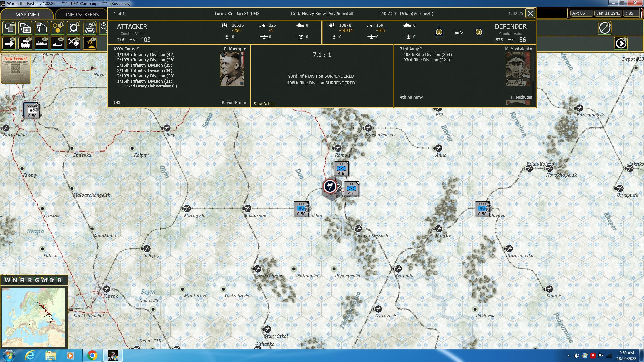Switch to the INFO SCREENS tab
The height and width of the screenshot is (362, 644).
pyautogui.click(x=82, y=14)
